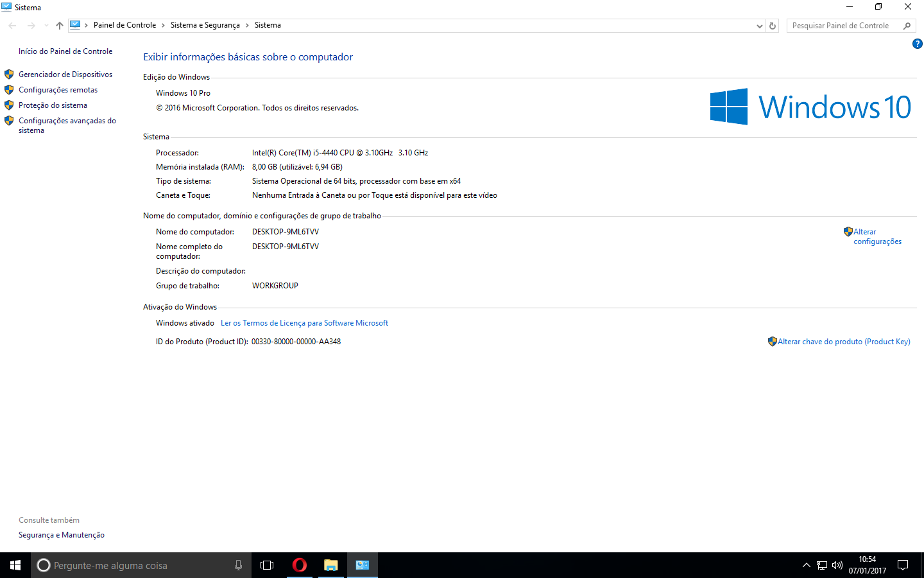Expand chevron after Painel de Controle
This screenshot has width=924, height=578.
pyautogui.click(x=163, y=26)
